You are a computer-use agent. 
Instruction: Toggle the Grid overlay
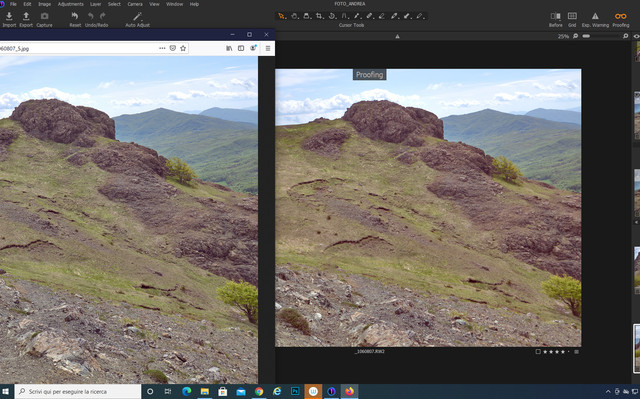pyautogui.click(x=572, y=16)
